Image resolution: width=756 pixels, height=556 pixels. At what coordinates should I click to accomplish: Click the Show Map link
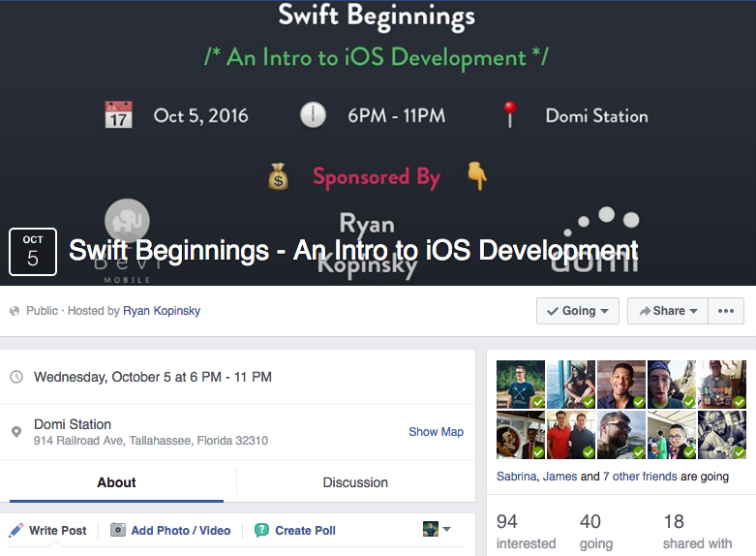point(436,431)
